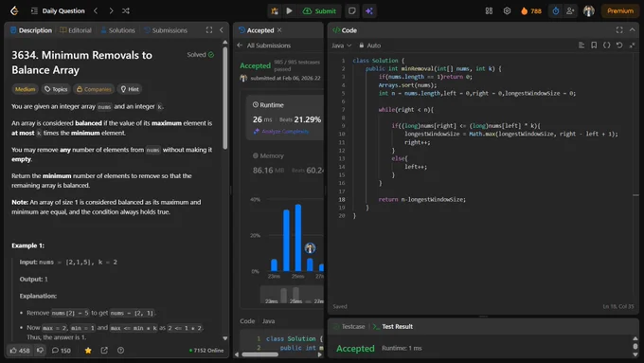Open the profile avatar menu

click(x=588, y=11)
